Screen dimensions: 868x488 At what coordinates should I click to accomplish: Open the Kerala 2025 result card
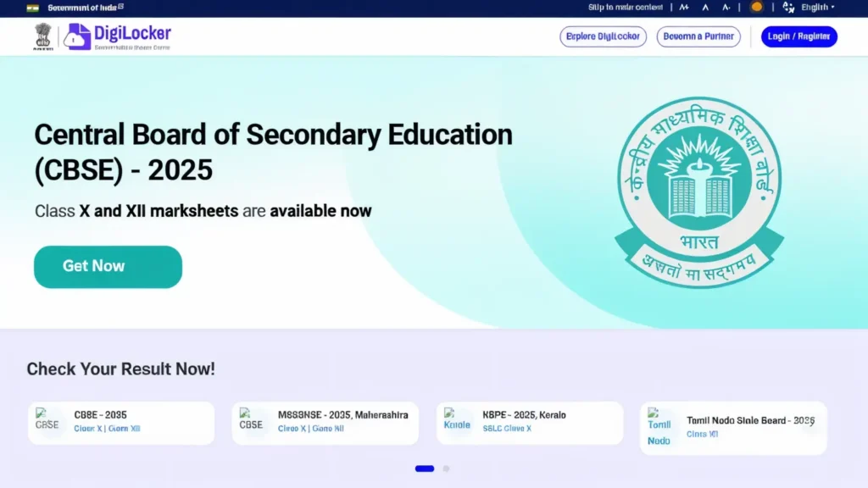[x=530, y=424]
